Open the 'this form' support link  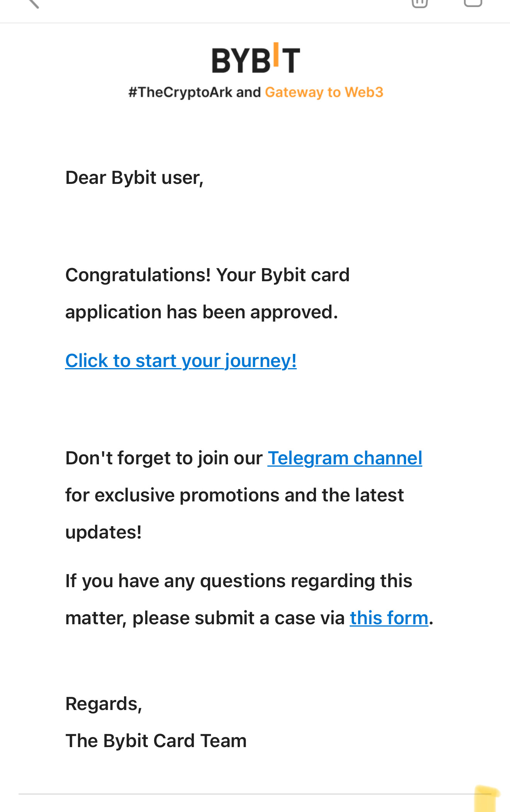coord(389,618)
